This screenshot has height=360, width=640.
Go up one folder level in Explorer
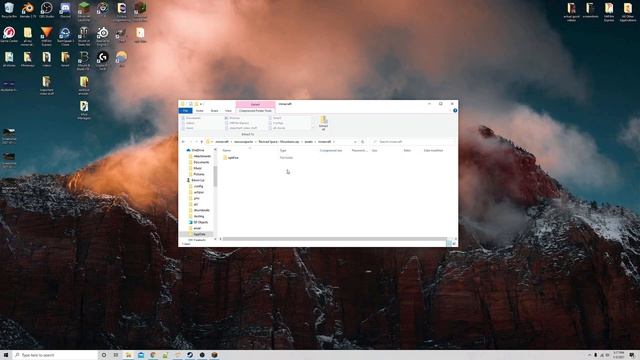coord(201,142)
